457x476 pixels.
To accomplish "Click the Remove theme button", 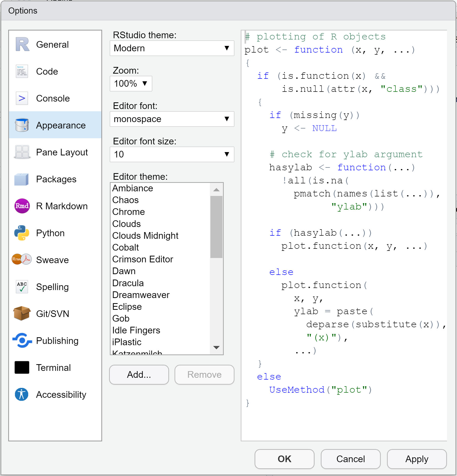I will pos(205,375).
